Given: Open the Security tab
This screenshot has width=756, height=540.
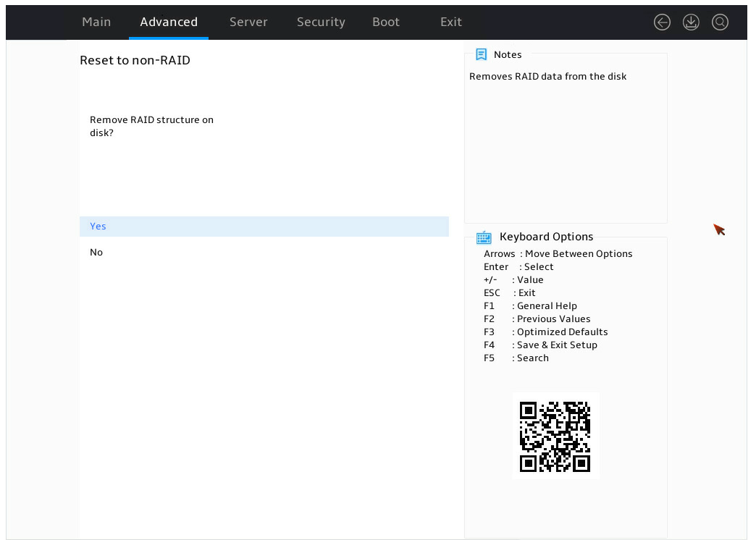Looking at the screenshot, I should 321,22.
